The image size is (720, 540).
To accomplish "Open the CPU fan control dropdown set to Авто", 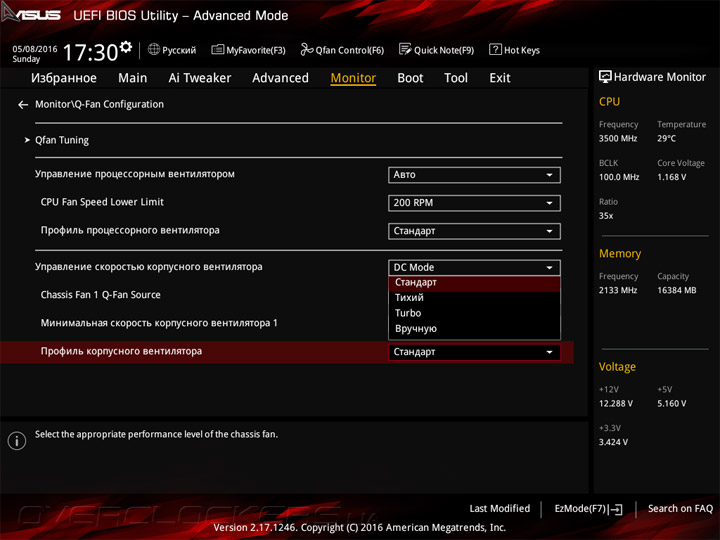I will (x=474, y=175).
